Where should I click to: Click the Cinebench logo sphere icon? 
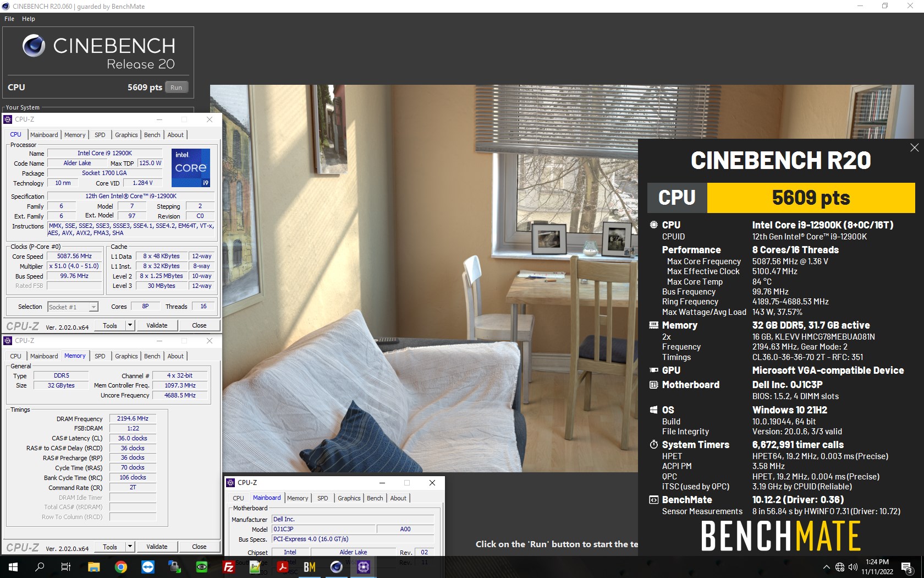tap(34, 46)
